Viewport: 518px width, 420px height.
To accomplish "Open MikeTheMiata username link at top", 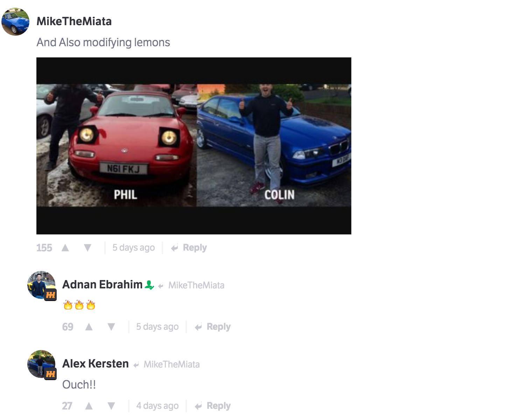I will pyautogui.click(x=74, y=21).
